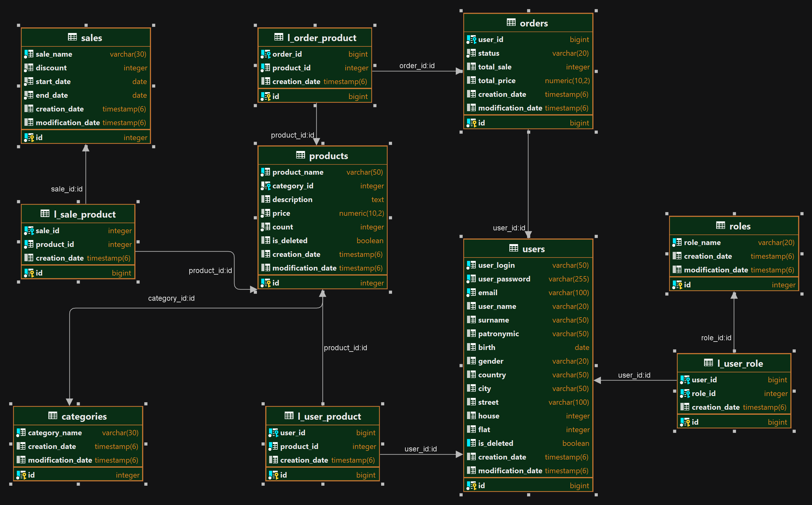This screenshot has width=812, height=505.
Task: Click the user_password column name
Action: 504,279
